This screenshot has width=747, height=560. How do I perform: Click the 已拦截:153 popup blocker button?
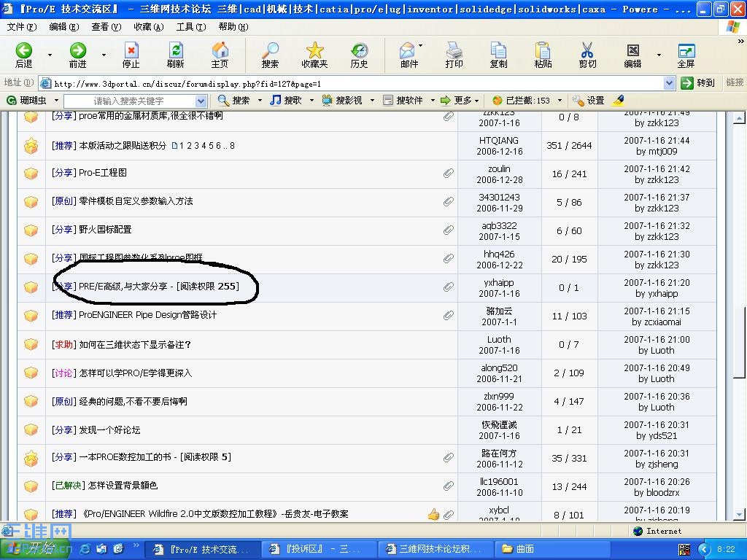tap(521, 101)
